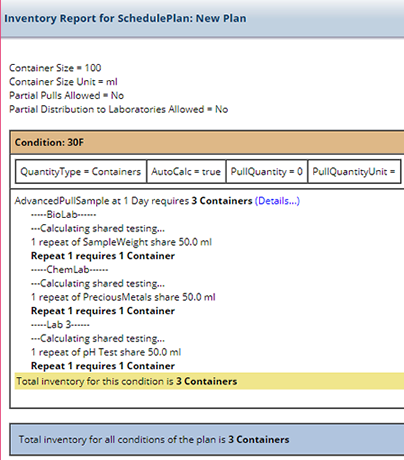Click the Container Size = 100 line
Screen dimensions: 404x460
pos(55,68)
